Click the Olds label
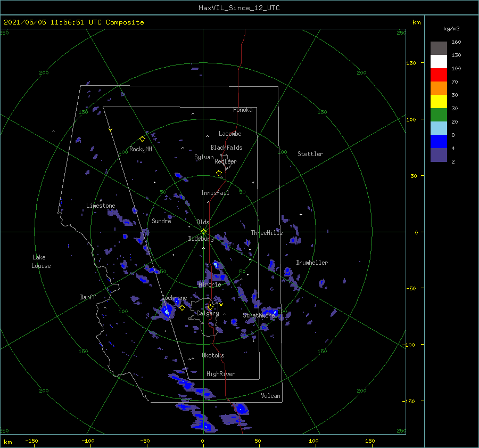479x448 pixels. (203, 222)
